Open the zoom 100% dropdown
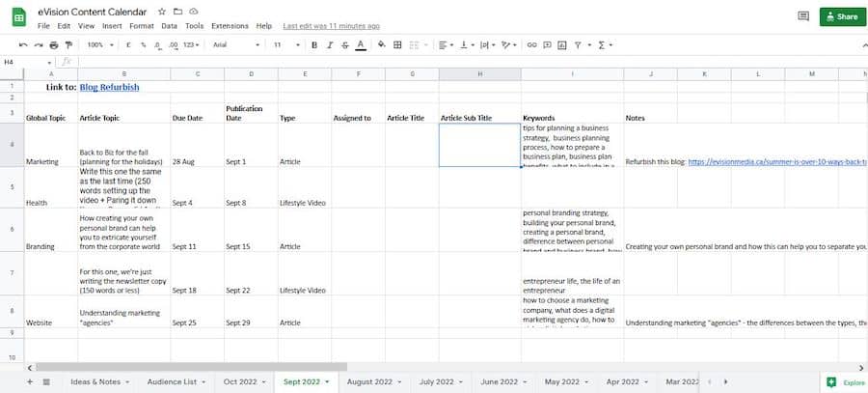Image resolution: width=868 pixels, height=393 pixels. [x=100, y=44]
